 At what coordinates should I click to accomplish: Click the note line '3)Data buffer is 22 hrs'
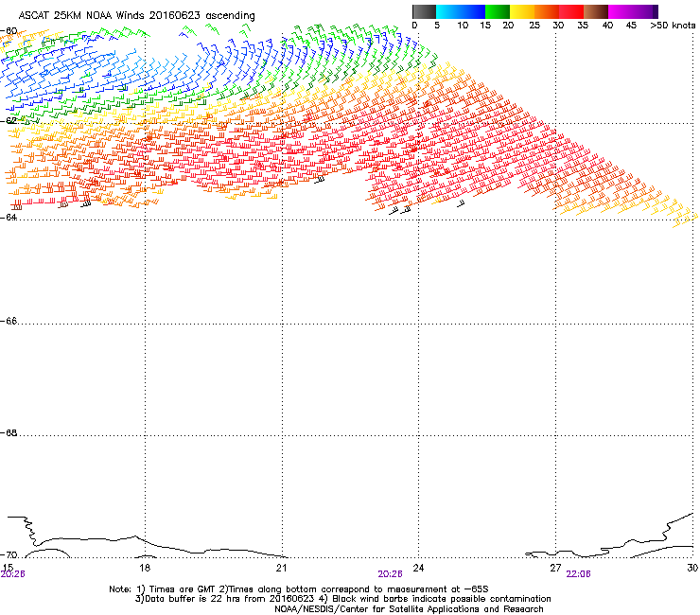click(342, 599)
